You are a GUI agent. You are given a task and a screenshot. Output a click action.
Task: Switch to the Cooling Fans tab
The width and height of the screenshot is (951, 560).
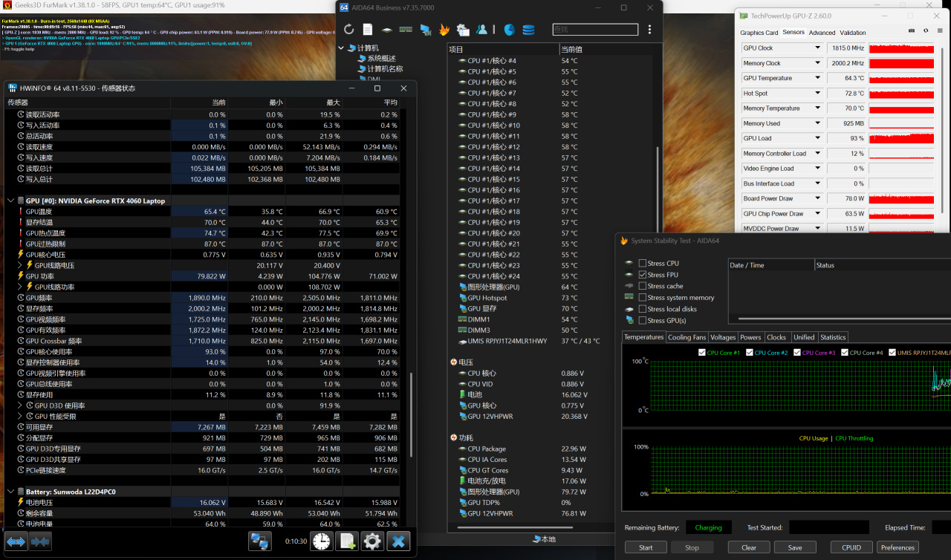click(x=687, y=337)
